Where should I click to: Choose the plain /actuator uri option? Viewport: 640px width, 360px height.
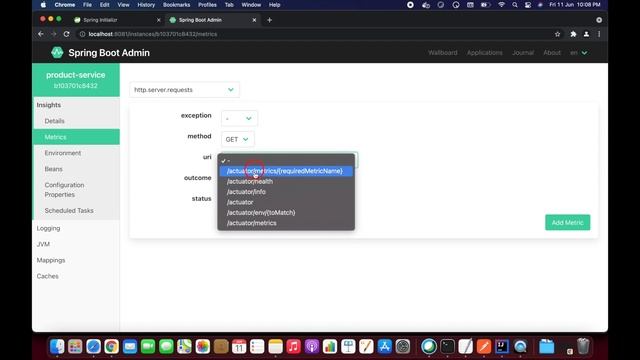[x=286, y=202]
